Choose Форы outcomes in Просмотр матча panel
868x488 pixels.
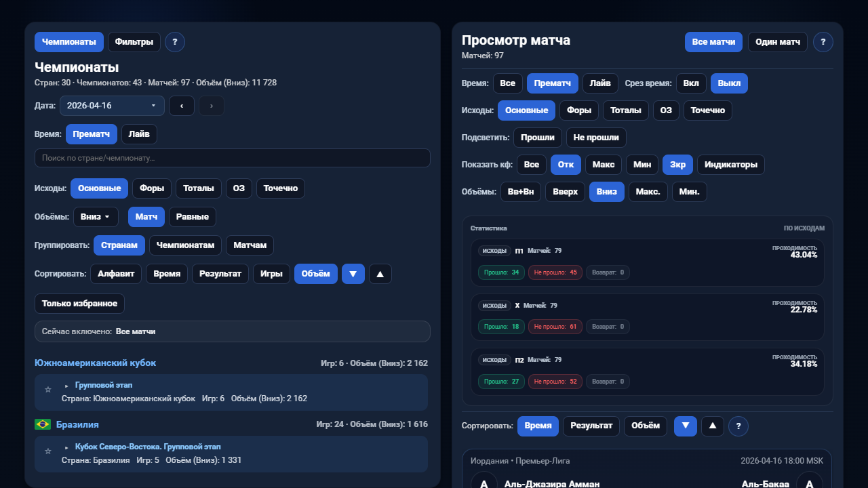(579, 110)
